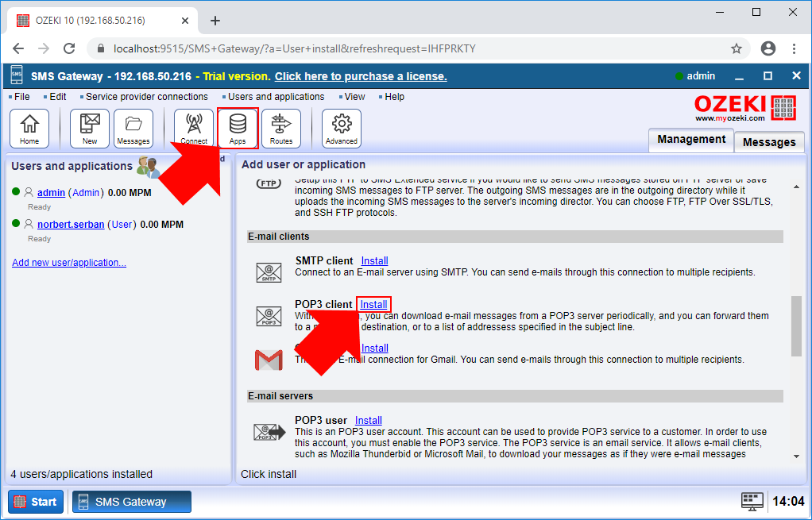Image resolution: width=812 pixels, height=520 pixels.
Task: Click the POP3 user envelope icon
Action: coord(269,432)
